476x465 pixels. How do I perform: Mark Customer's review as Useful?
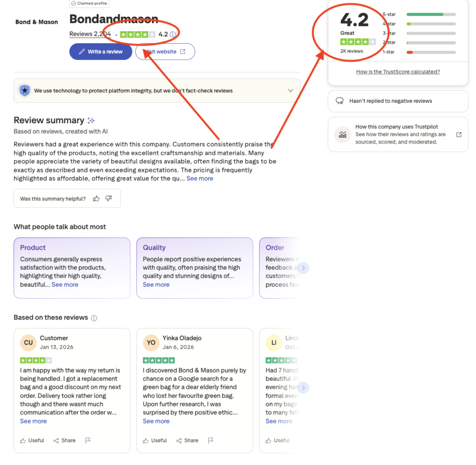[32, 440]
